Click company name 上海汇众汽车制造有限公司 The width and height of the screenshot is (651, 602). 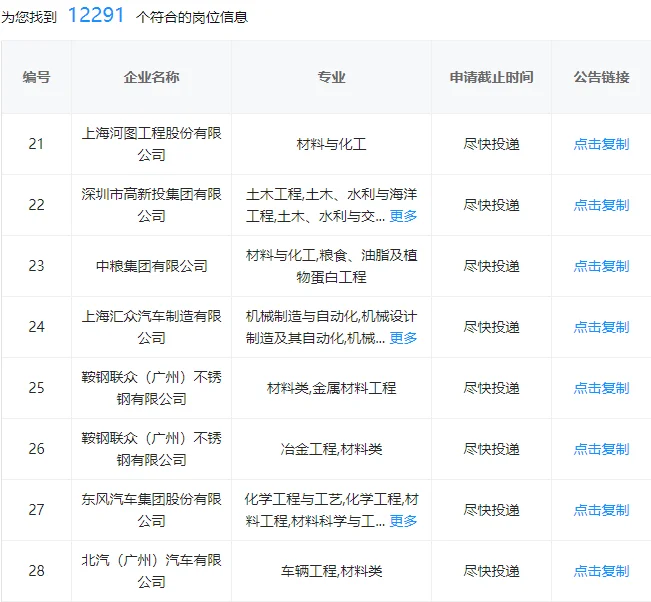coord(151,327)
